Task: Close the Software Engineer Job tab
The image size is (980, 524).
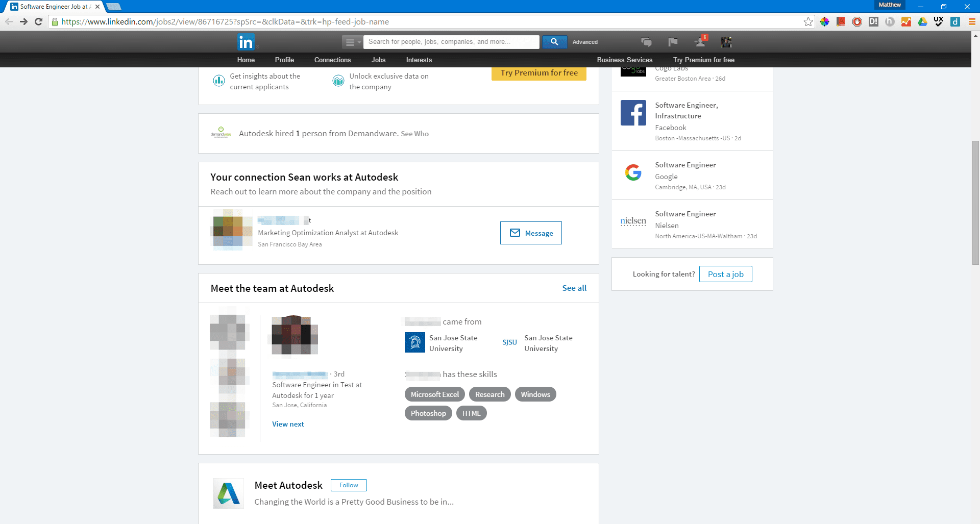Action: 97,7
